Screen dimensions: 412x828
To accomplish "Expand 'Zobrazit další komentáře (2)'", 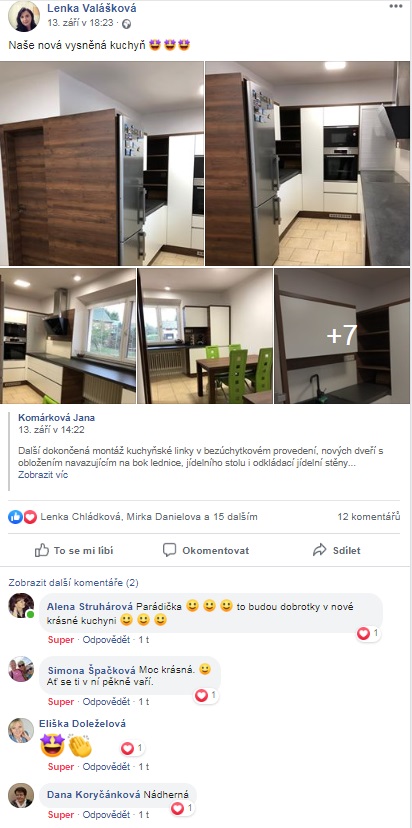I will coord(73,583).
